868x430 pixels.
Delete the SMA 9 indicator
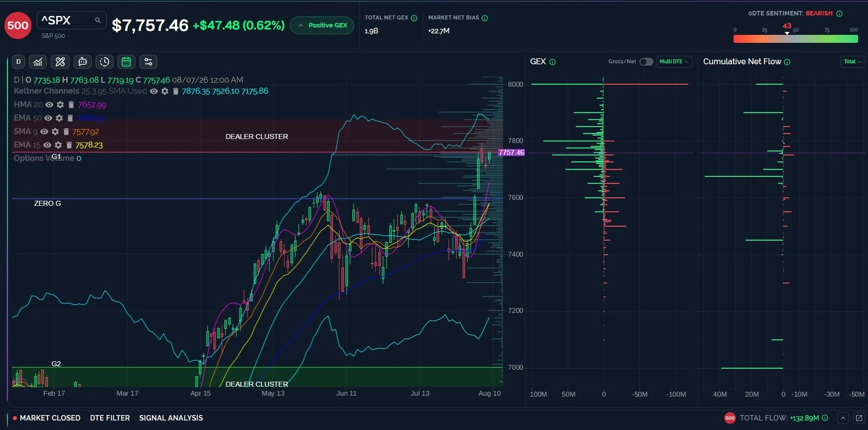[x=66, y=132]
